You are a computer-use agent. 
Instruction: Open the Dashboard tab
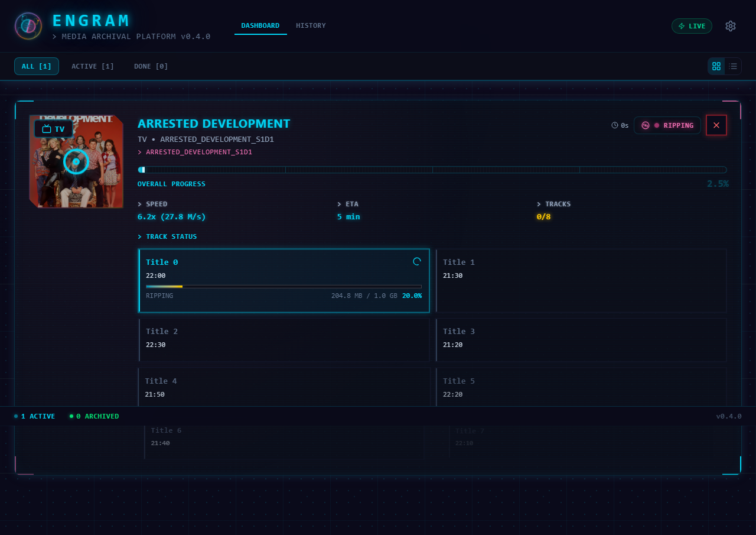coord(260,25)
